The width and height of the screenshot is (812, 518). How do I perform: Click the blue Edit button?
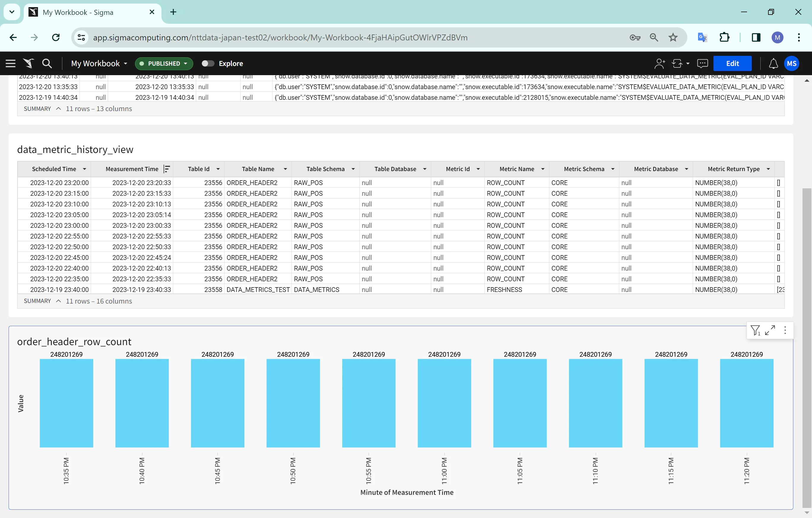pos(732,64)
